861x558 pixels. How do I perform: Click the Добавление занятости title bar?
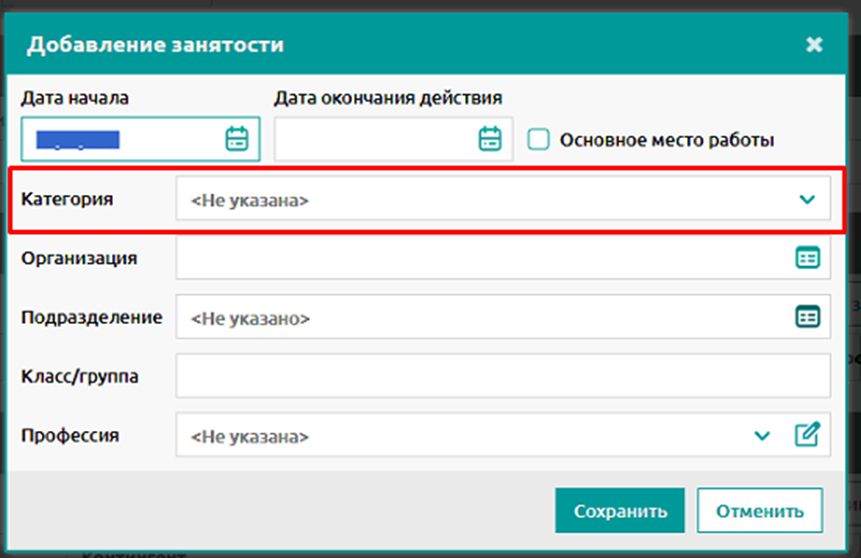coord(426,44)
